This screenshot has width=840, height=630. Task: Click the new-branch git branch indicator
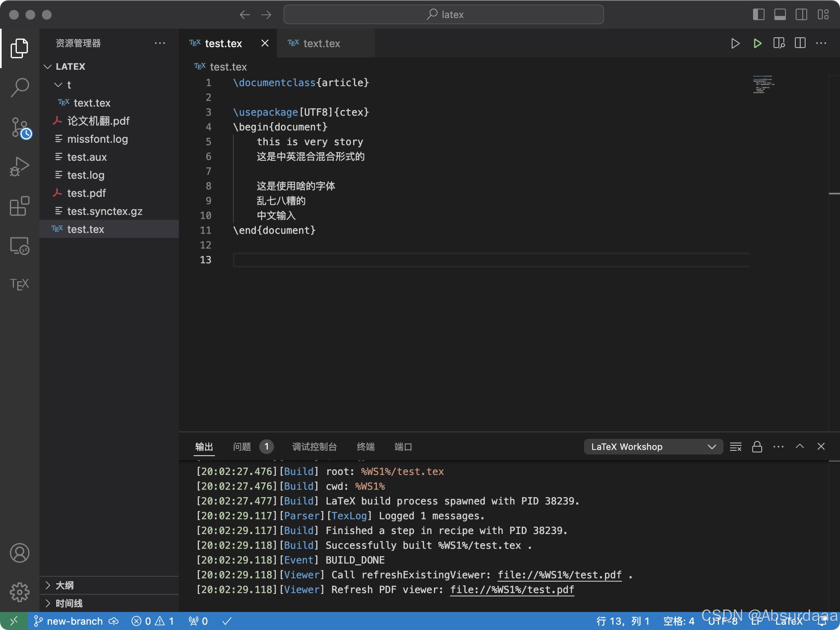68,621
